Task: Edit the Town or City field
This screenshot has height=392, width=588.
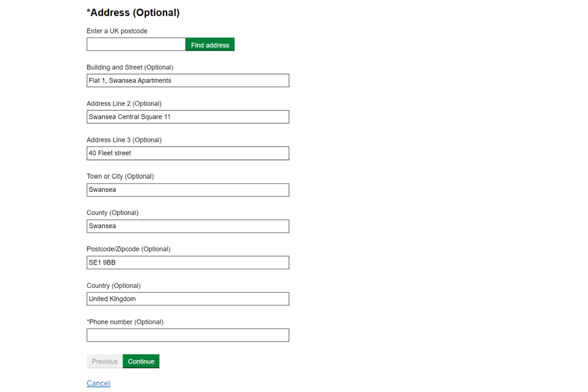Action: (x=187, y=190)
